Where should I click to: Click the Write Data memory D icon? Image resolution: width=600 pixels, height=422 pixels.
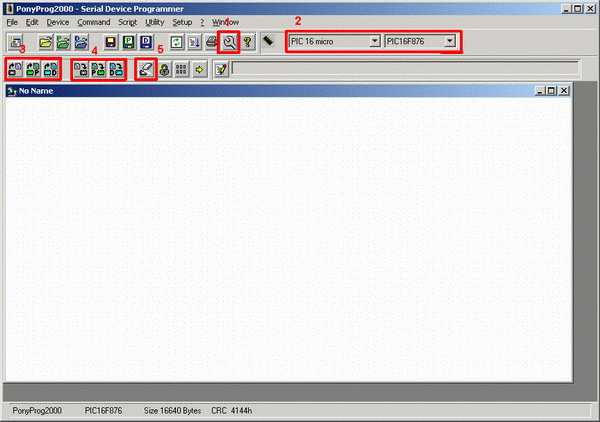point(116,69)
